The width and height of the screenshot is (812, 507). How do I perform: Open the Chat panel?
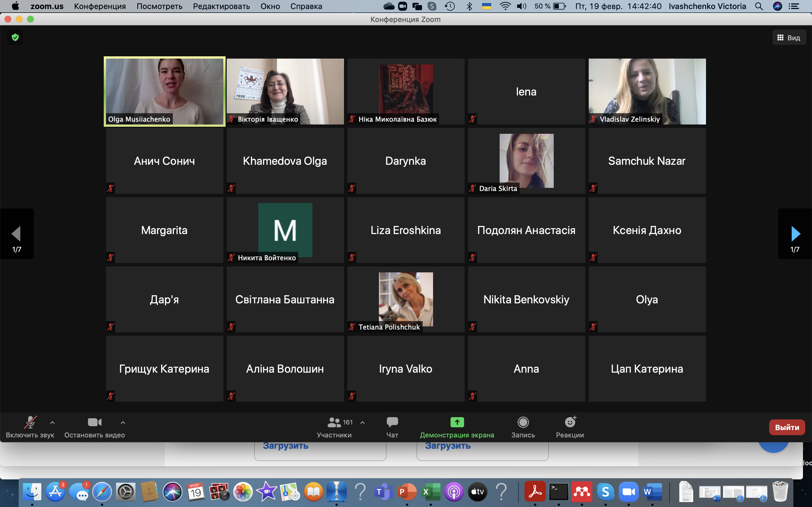tap(392, 426)
